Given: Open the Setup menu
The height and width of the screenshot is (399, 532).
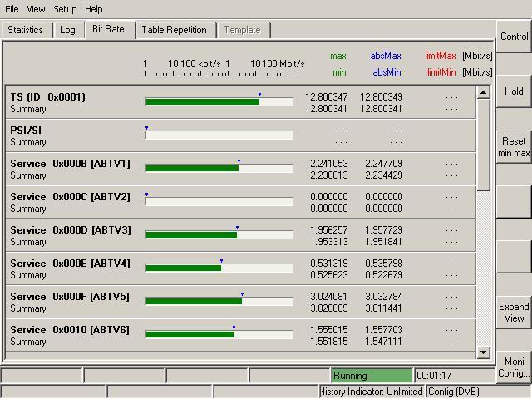Looking at the screenshot, I should click(x=65, y=9).
